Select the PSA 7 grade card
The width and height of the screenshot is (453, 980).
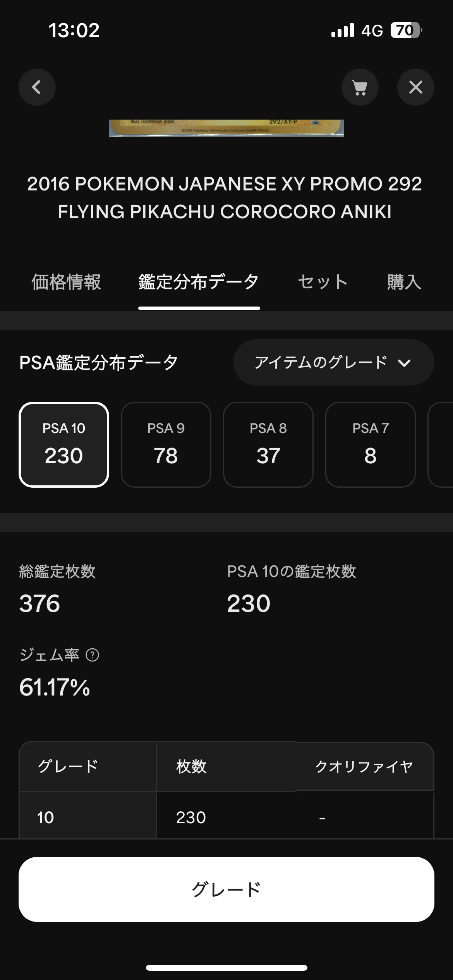point(371,444)
